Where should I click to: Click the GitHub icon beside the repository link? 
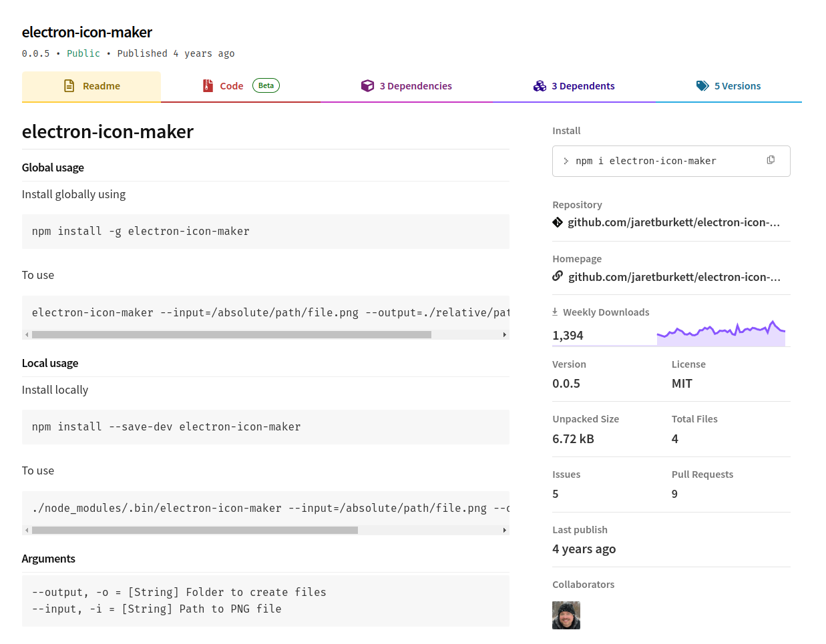click(x=558, y=222)
